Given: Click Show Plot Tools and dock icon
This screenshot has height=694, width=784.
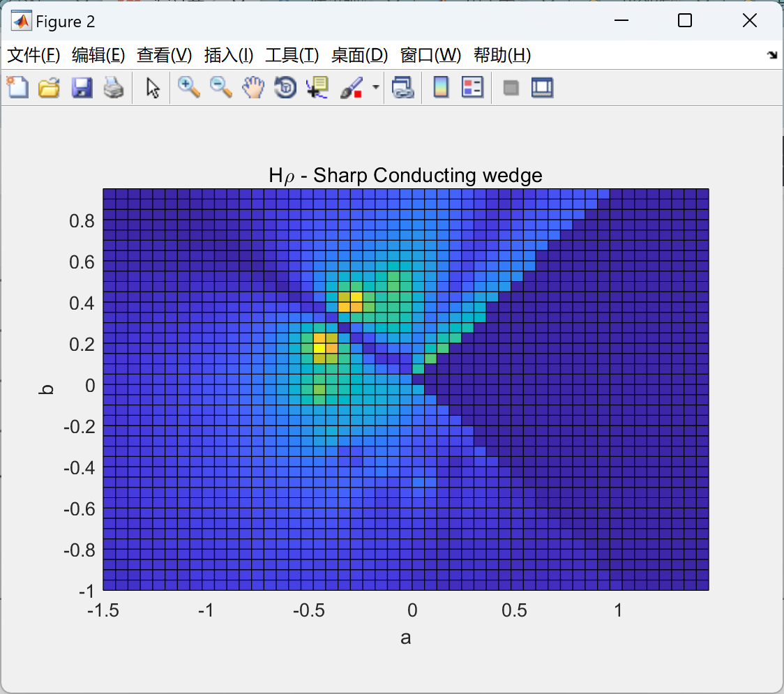Looking at the screenshot, I should click(542, 87).
